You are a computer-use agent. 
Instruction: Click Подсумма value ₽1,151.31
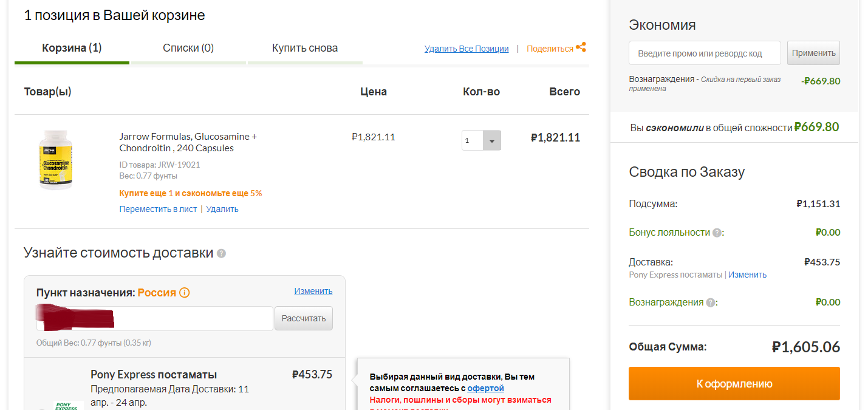[818, 204]
